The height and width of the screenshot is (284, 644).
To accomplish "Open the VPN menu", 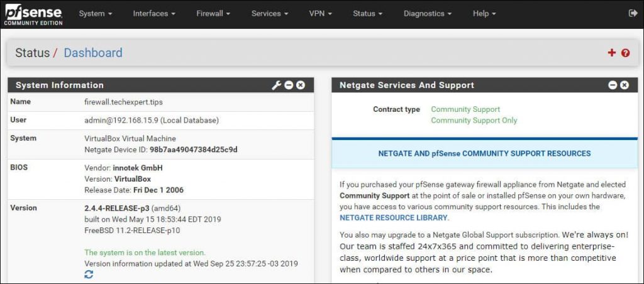I will click(320, 14).
